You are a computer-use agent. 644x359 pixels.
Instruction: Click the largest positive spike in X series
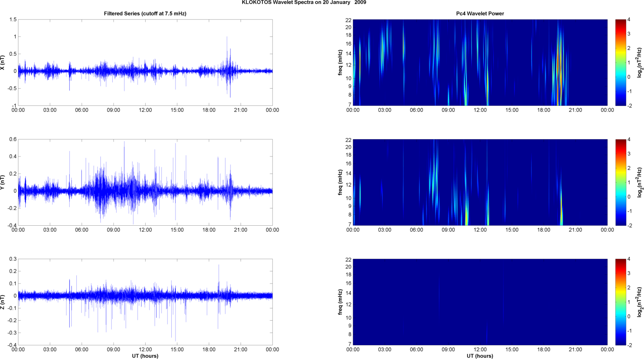click(x=227, y=38)
